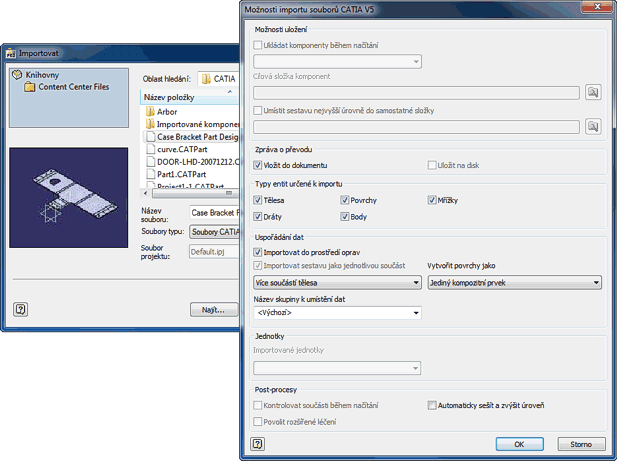Screen dimensions: 617x461
Task: Open Soubory typu dropdown
Action: tap(215, 232)
